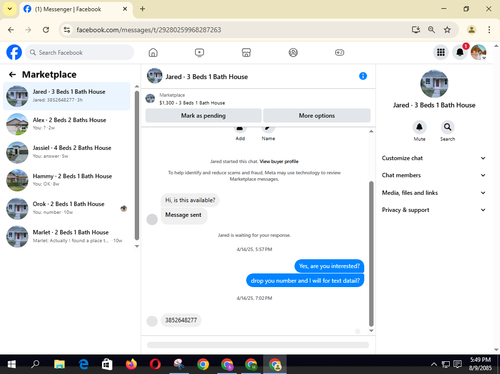Screen dimensions: 500x374
Task: Expand Media, files and links section
Action: tap(434, 193)
